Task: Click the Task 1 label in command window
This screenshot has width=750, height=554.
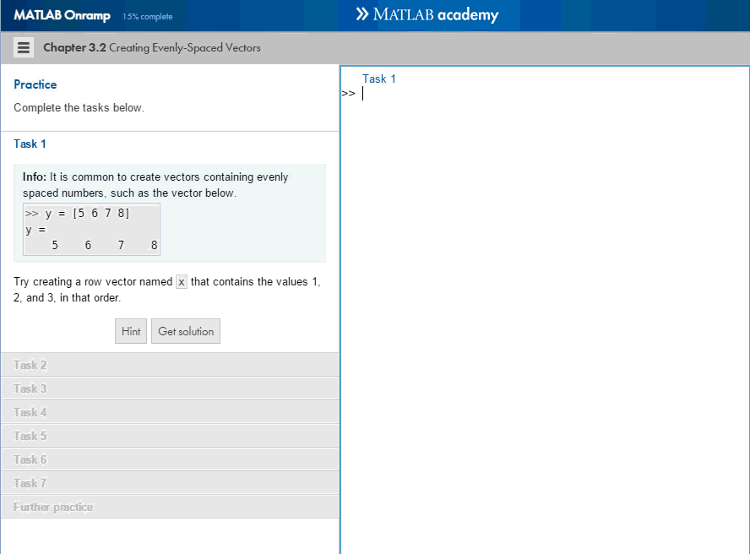Action: (x=379, y=79)
